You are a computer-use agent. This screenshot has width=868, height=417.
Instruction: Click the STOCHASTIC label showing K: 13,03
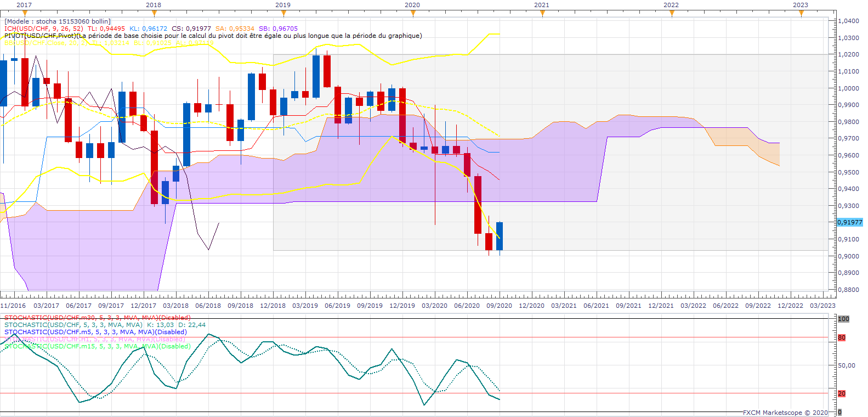click(104, 325)
